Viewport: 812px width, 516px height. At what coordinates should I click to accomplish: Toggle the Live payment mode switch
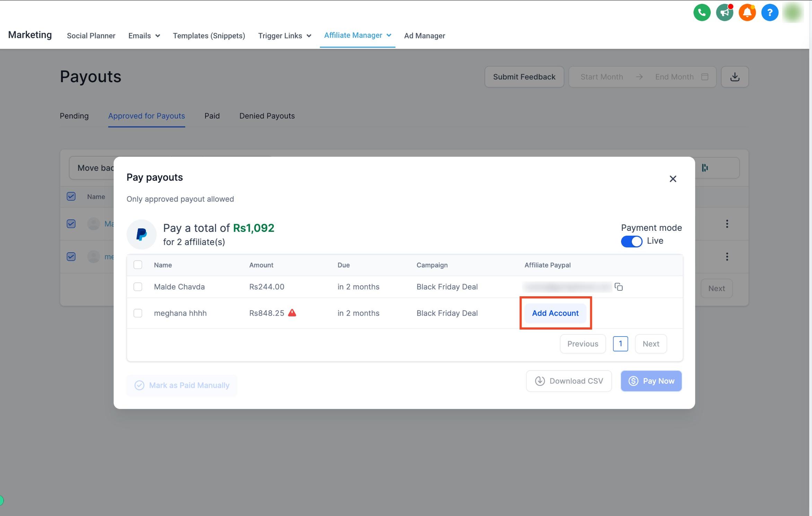[631, 241]
